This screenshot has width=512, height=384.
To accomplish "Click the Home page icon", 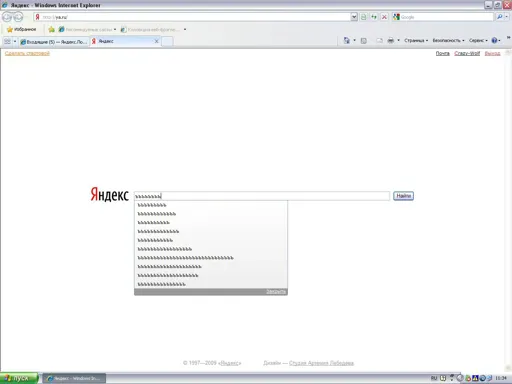I will tap(347, 40).
